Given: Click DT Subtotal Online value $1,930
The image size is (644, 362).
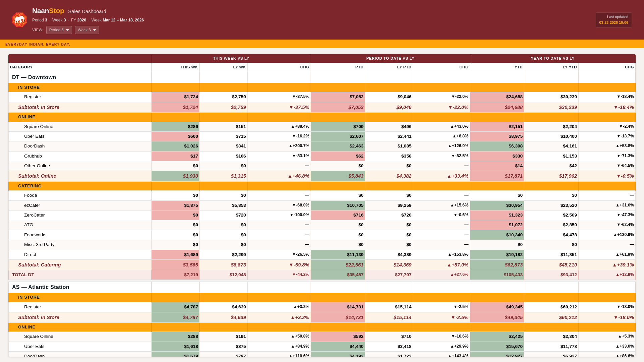Looking at the screenshot, I should (175, 176).
